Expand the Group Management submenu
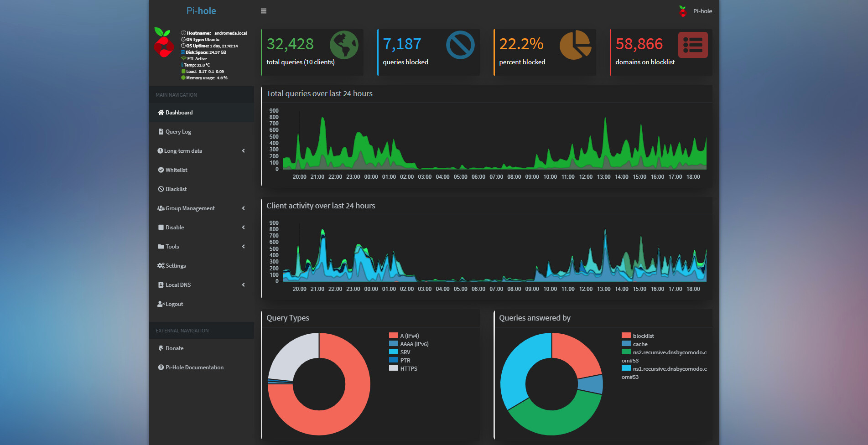The width and height of the screenshot is (868, 445). click(243, 208)
